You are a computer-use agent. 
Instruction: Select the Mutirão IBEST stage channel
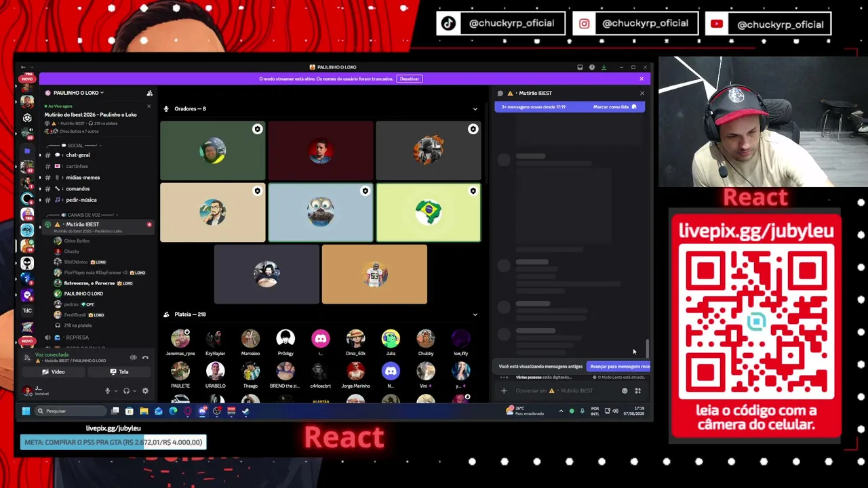coord(97,226)
